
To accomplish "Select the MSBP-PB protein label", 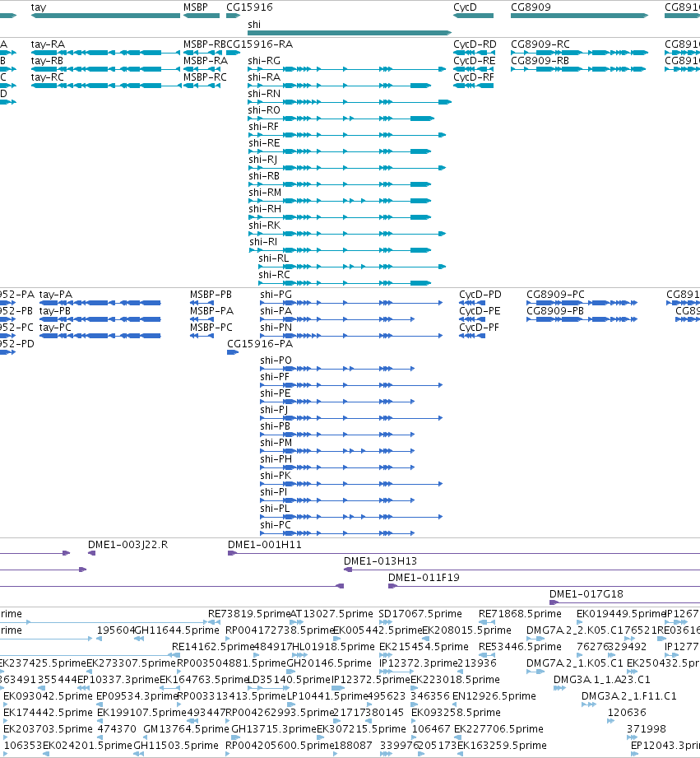I will coord(211,295).
